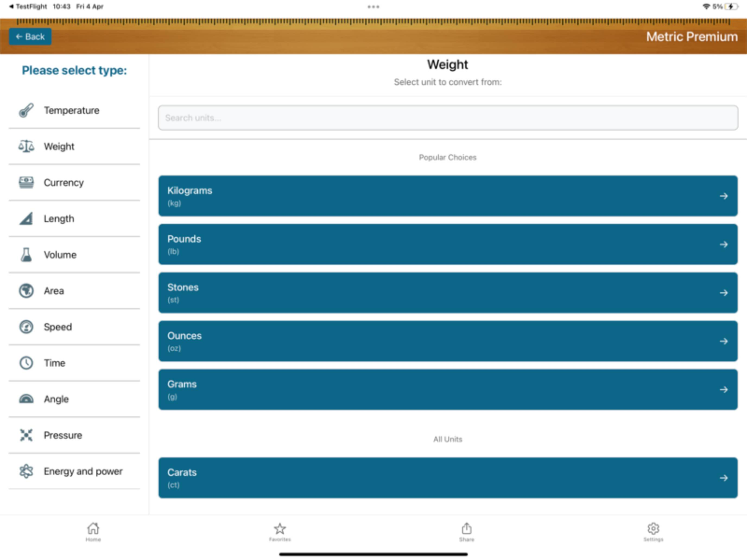Open Angle conversion type

pos(74,399)
